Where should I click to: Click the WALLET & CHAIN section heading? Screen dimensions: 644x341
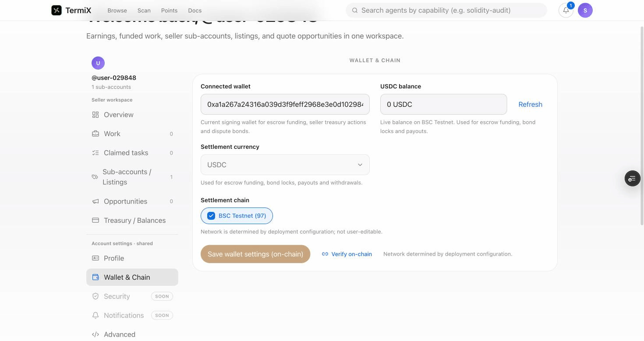(x=375, y=60)
